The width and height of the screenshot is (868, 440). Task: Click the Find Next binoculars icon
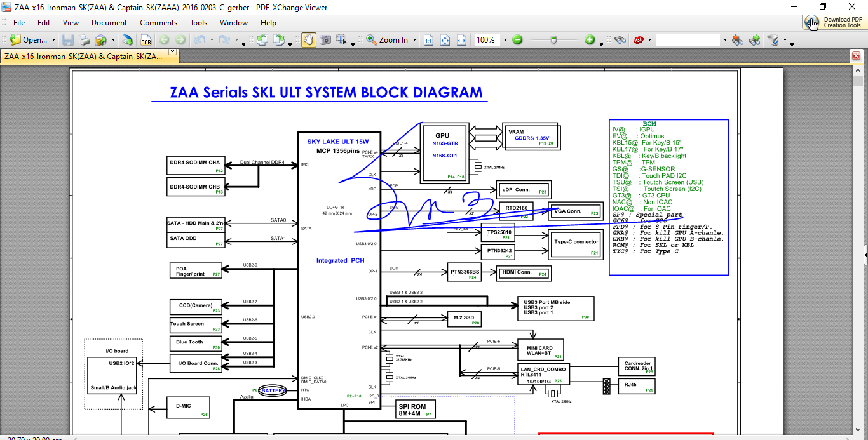pos(754,39)
